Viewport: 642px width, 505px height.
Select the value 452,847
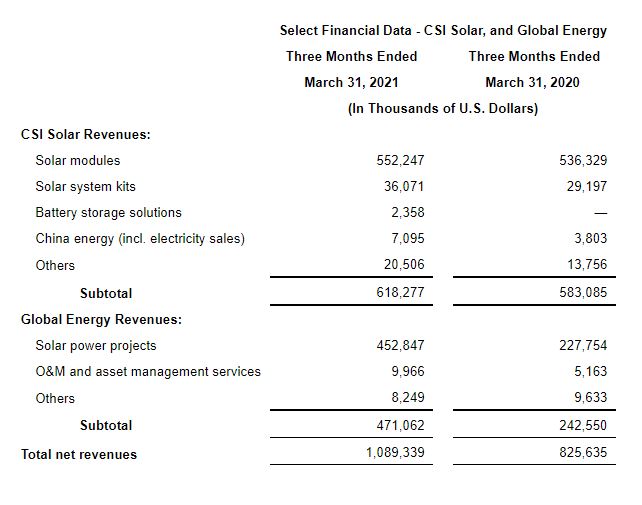[400, 346]
